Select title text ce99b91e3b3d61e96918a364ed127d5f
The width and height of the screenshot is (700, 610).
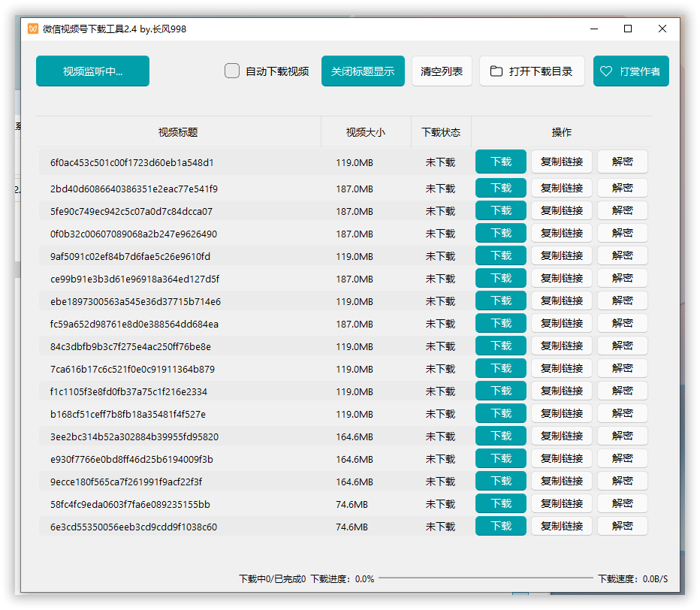[x=135, y=279]
